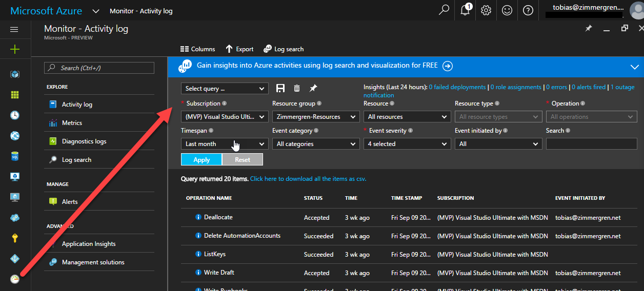This screenshot has height=291, width=644.
Task: Open the key icon in sidebar
Action: pos(15,238)
